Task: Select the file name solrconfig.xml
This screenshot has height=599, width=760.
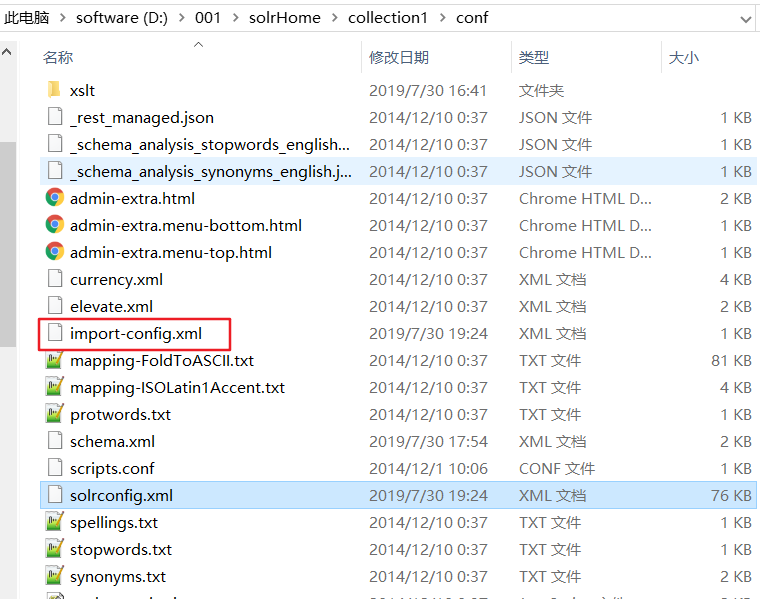Action: click(x=121, y=495)
